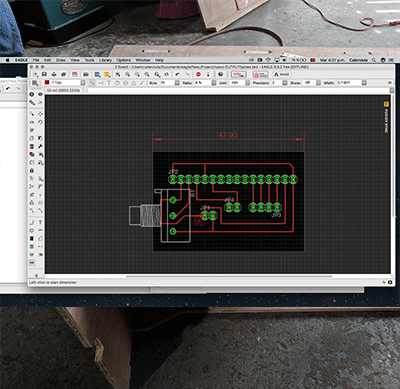Open the Options menu
This screenshot has height=389, width=400.
point(124,60)
